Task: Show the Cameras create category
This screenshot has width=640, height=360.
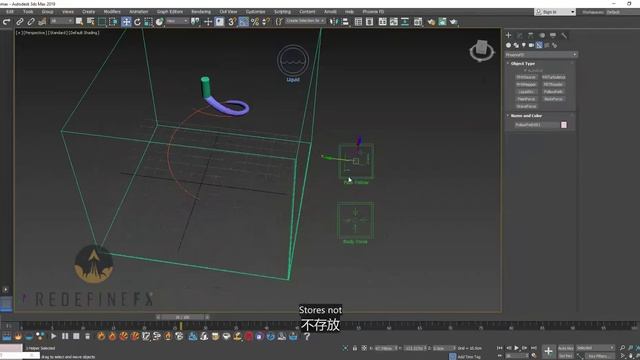Action: tap(531, 45)
